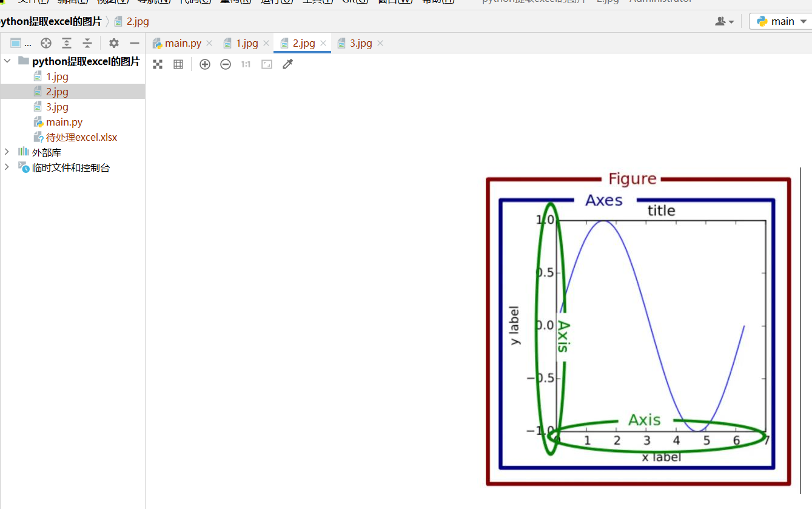Screen dimensions: 812x509
Task: Expand the 外部库 tree node
Action: point(7,152)
